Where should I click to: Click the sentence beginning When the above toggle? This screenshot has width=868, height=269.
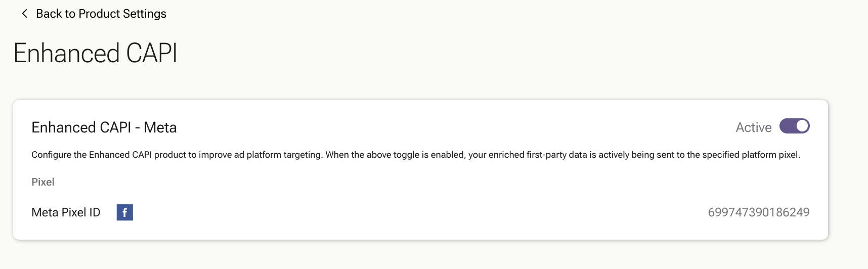pyautogui.click(x=563, y=155)
